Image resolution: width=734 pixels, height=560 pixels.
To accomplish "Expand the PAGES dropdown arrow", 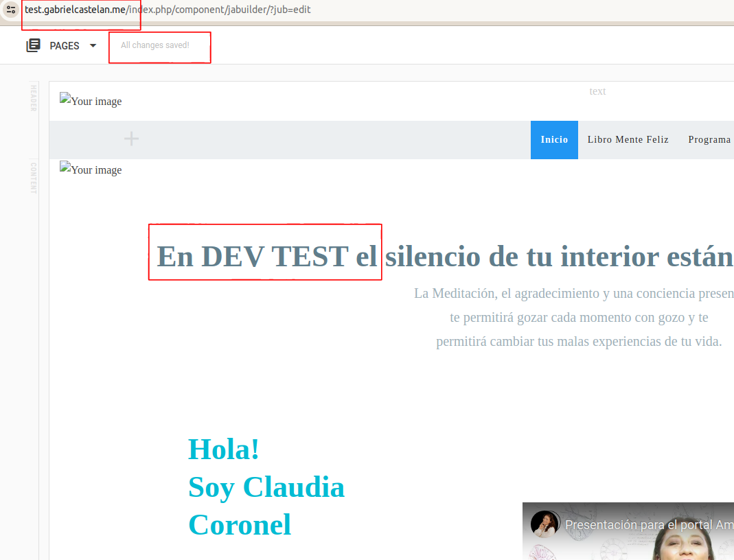I will pos(93,45).
